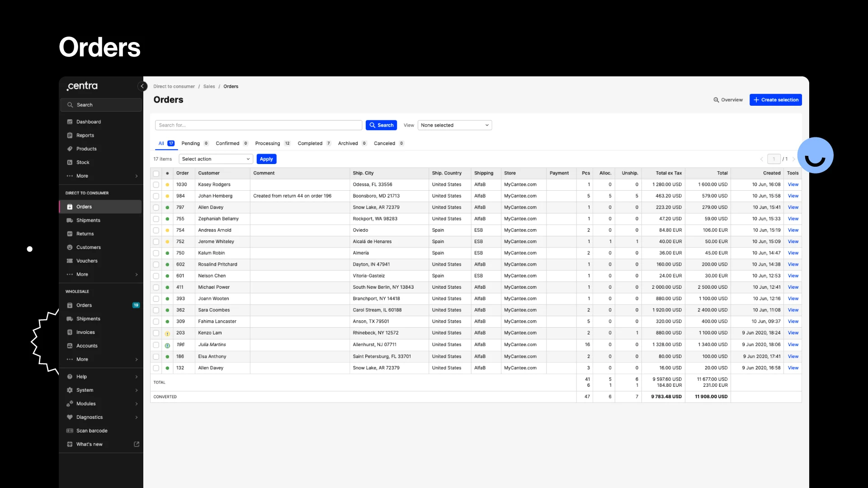
Task: Click the Create selection button
Action: click(x=775, y=99)
